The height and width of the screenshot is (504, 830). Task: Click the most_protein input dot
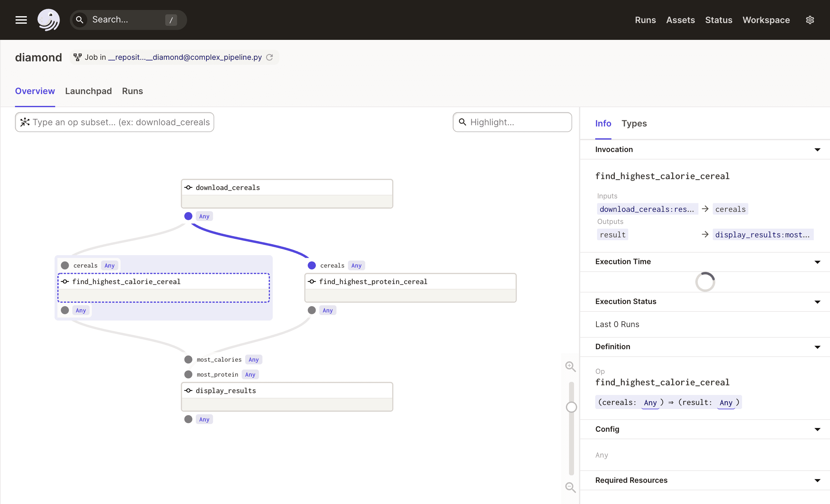tap(188, 374)
